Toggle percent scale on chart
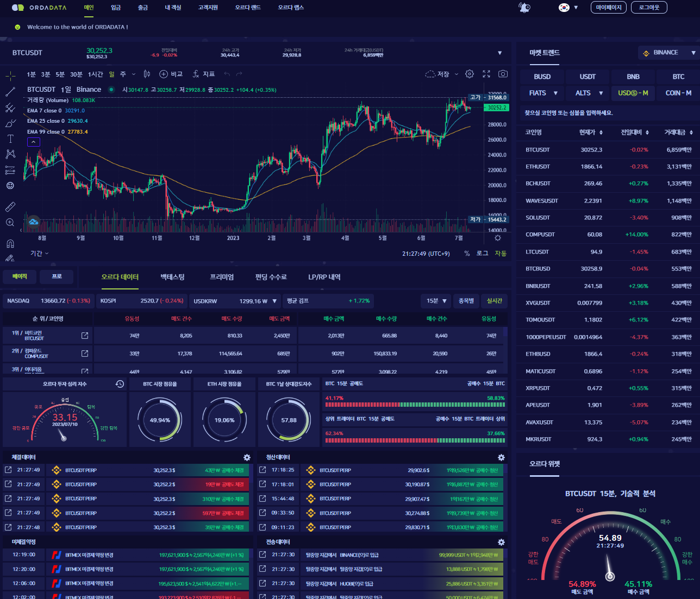The image size is (700, 599). [467, 254]
